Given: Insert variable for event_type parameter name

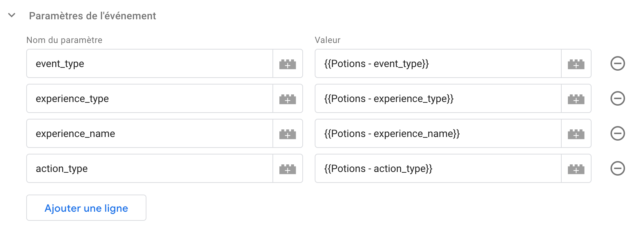Looking at the screenshot, I should click(288, 64).
